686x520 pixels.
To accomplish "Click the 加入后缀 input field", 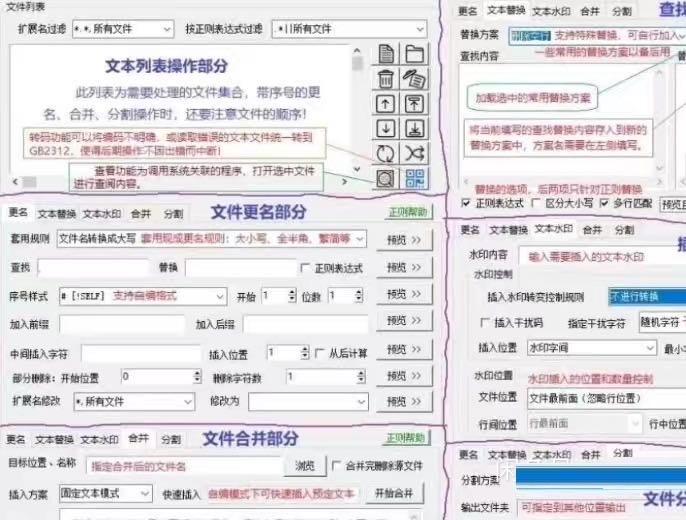I will pyautogui.click(x=304, y=325).
